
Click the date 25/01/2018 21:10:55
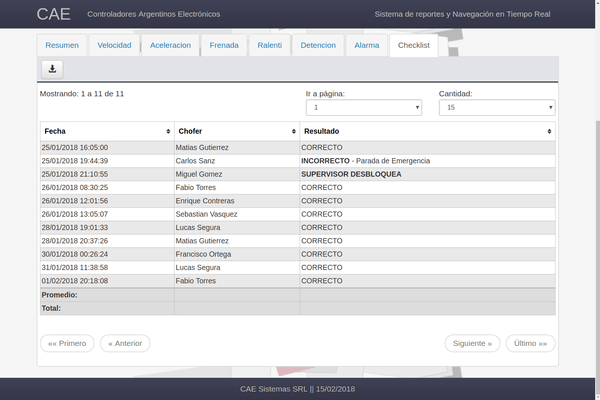point(75,174)
